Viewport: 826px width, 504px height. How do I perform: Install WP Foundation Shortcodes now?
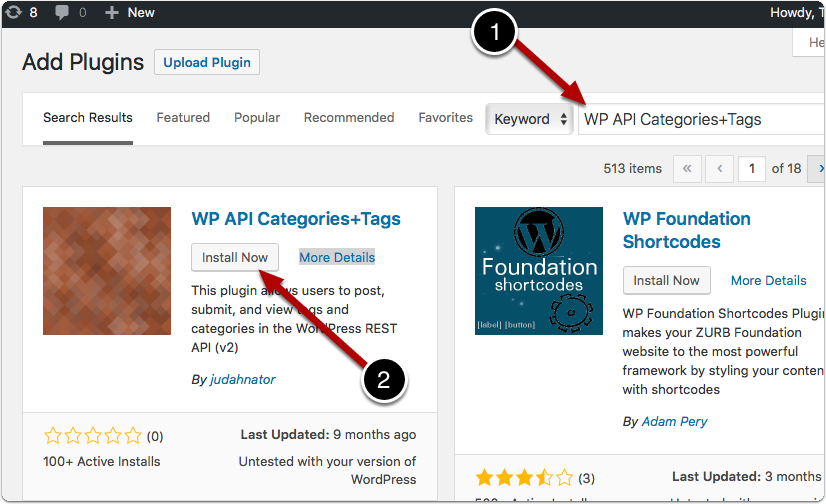pos(666,280)
